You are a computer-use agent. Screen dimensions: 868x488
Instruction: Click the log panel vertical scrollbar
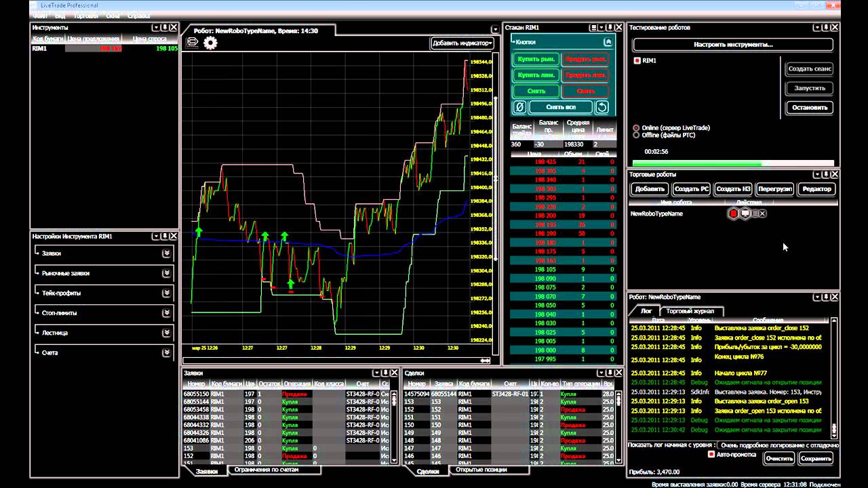coord(833,377)
